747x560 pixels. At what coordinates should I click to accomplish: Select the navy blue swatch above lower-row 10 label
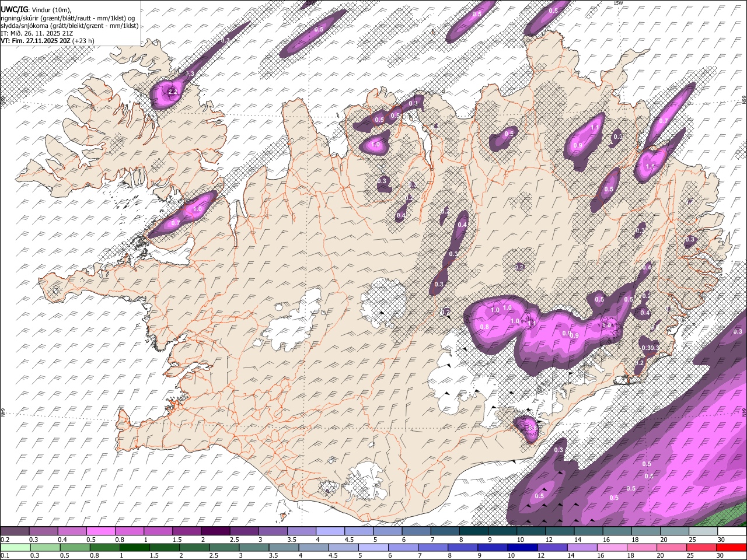(x=521, y=547)
